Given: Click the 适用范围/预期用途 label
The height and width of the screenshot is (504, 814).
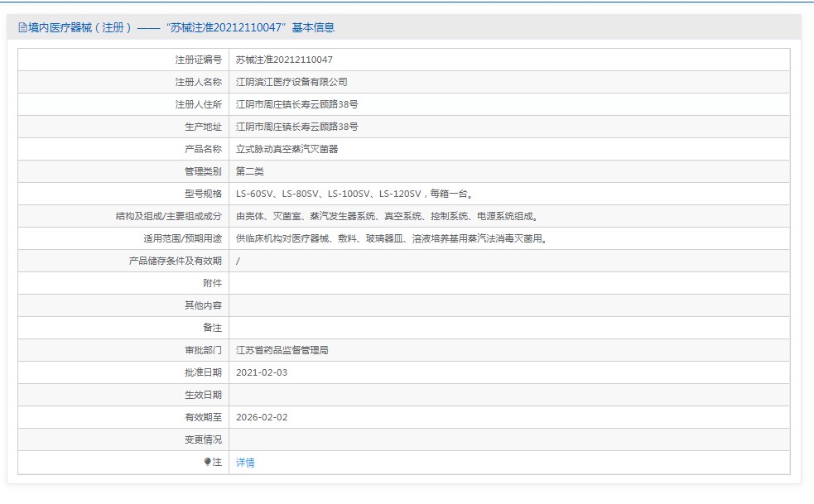Looking at the screenshot, I should 183,238.
